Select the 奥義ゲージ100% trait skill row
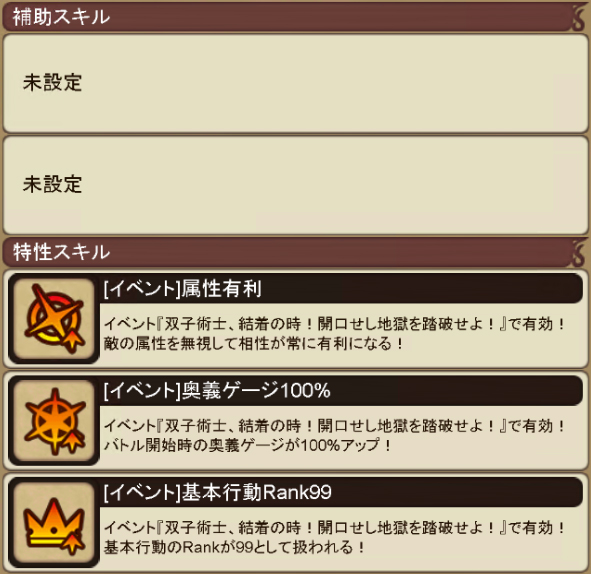 point(296,421)
